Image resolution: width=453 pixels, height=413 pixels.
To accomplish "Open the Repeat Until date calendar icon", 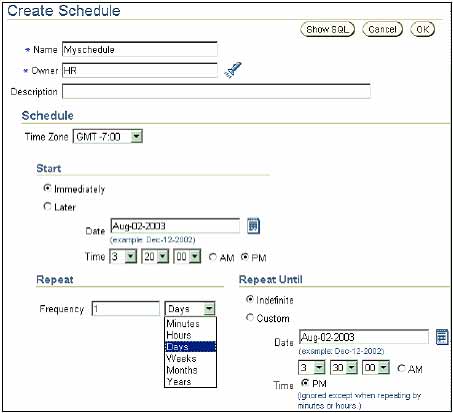I will 442,337.
